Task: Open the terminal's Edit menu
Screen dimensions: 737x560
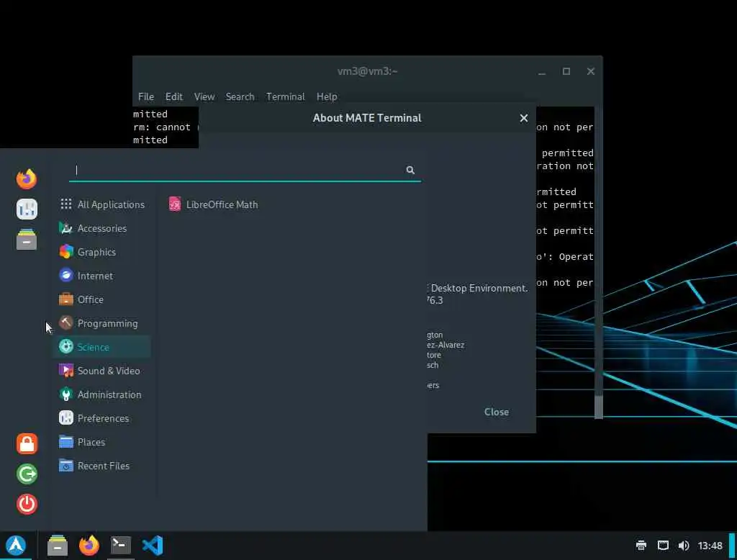Action: (x=174, y=96)
